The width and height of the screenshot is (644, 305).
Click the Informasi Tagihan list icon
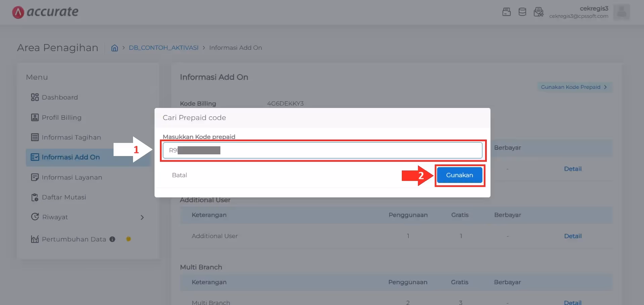point(35,137)
